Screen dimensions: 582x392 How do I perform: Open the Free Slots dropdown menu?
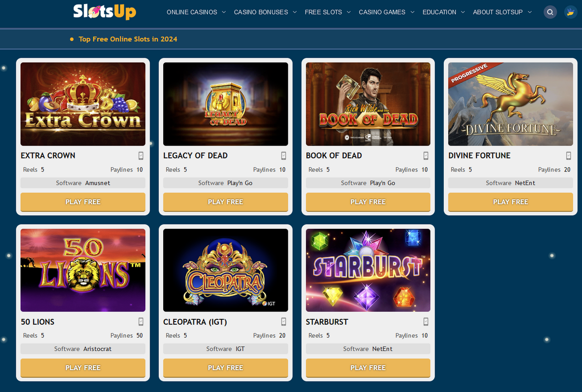tap(328, 12)
